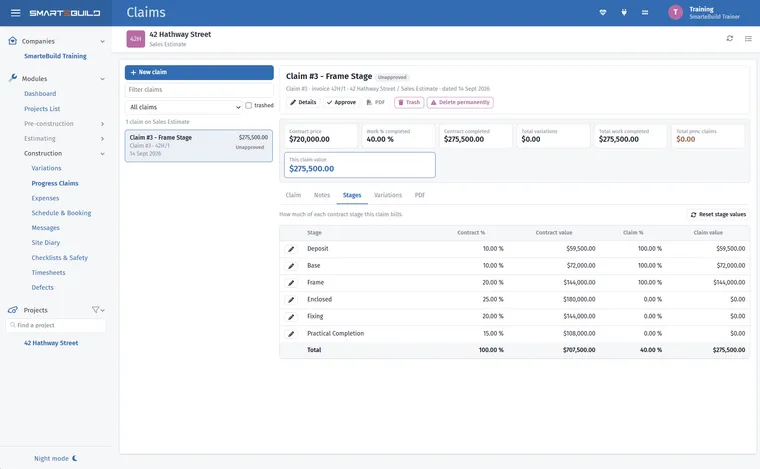Click the Trash button
Image resolution: width=760 pixels, height=469 pixels.
click(409, 102)
